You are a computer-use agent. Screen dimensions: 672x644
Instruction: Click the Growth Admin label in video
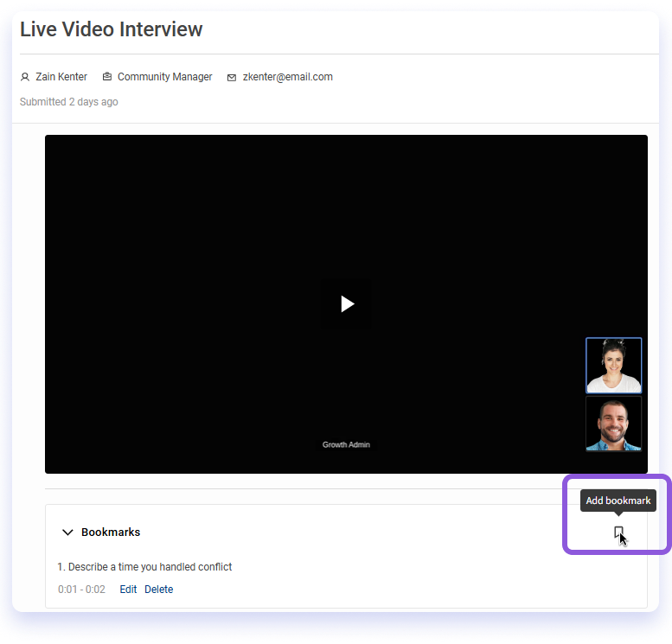[346, 444]
